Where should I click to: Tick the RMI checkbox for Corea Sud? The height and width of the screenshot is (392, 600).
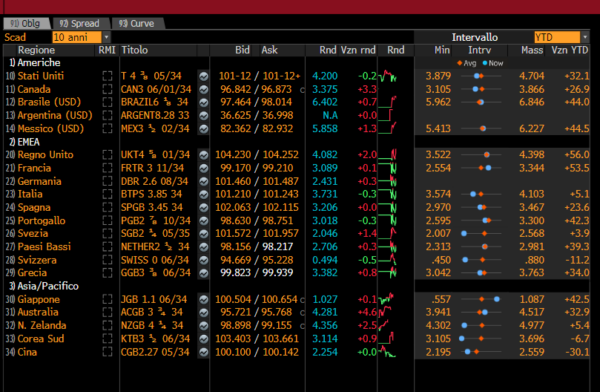108,339
